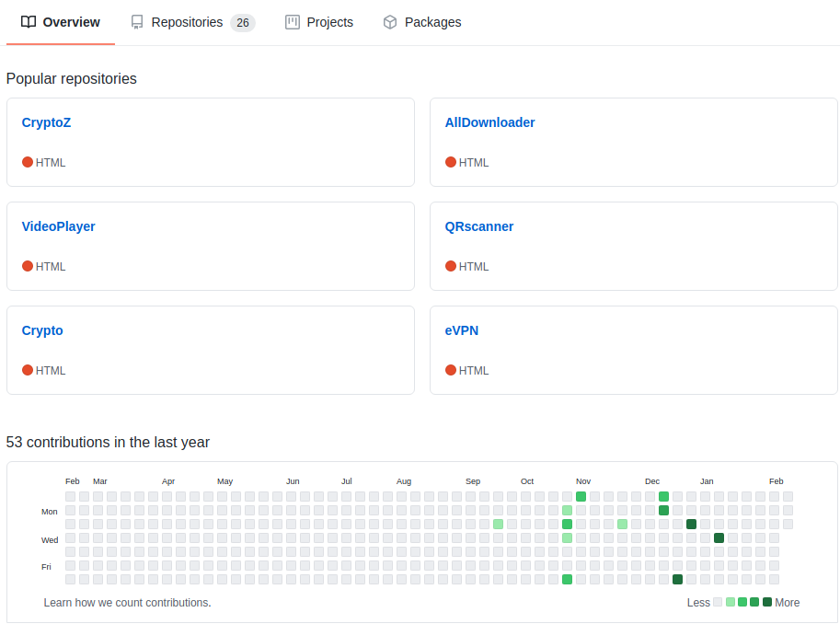Switch to the Projects tab
Image resolution: width=840 pixels, height=624 pixels.
pos(319,22)
